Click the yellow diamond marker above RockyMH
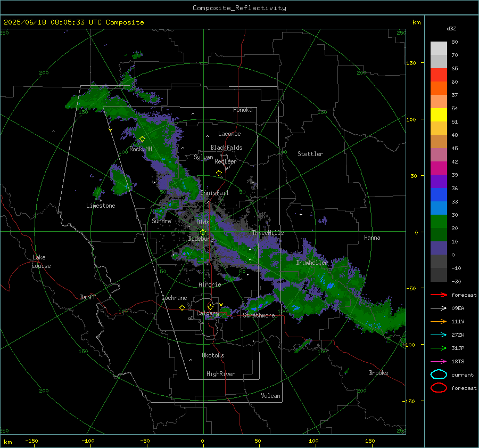Image resolution: width=479 pixels, height=448 pixels. 142,139
